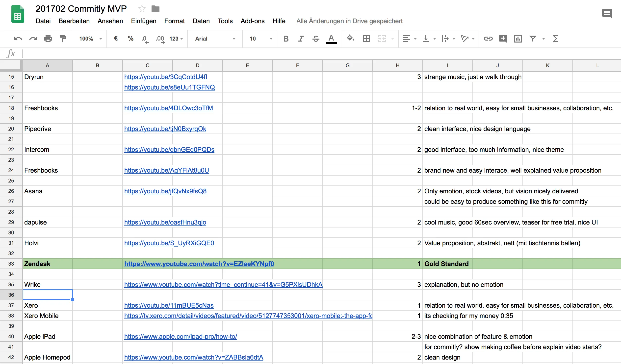Viewport: 621px width, 364px height.
Task: Insert a link with chain icon
Action: pos(488,39)
